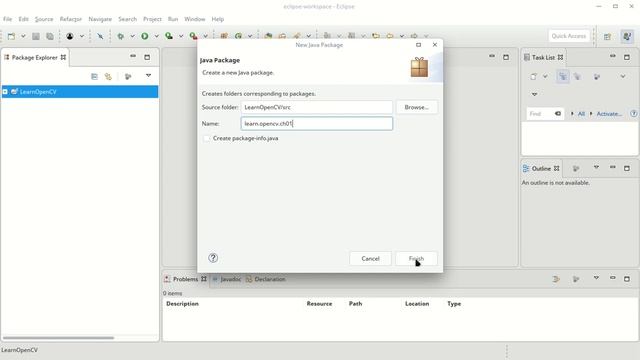Screen dimensions: 640x360
Task: Open the Run dropdown arrow
Action: pos(156,36)
